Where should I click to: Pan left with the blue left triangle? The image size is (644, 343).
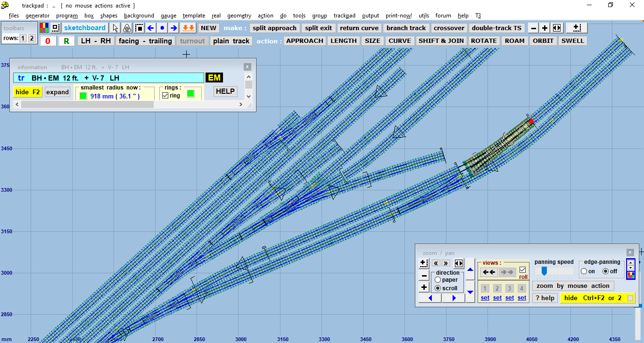[x=431, y=298]
